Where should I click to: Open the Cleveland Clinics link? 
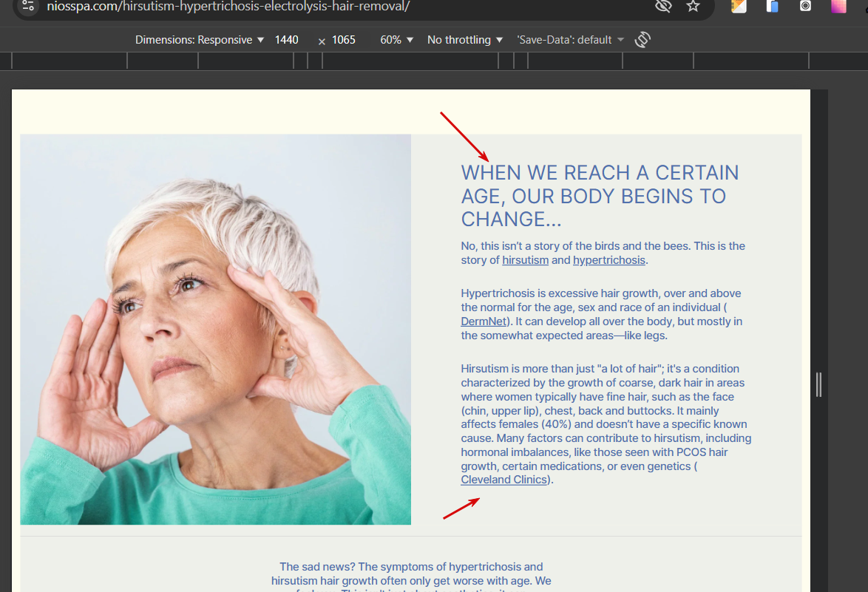coord(504,480)
